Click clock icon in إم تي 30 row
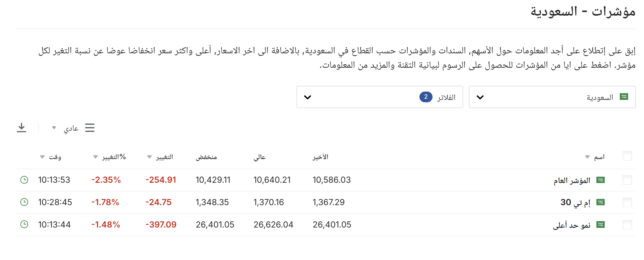644x260 pixels. coord(24,202)
